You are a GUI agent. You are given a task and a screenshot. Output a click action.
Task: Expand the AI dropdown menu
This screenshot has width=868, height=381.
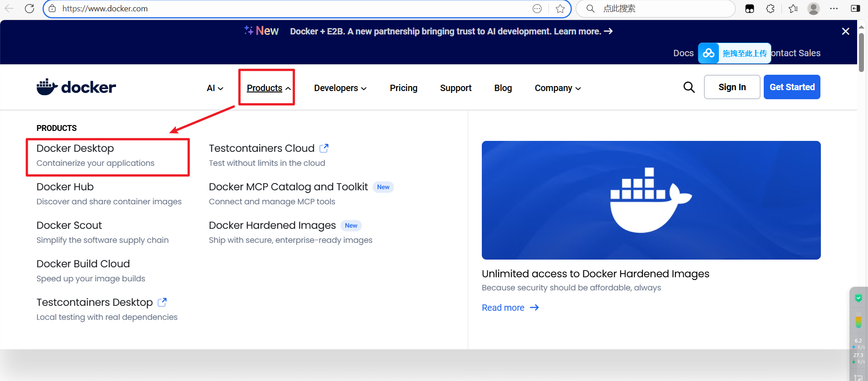(215, 88)
